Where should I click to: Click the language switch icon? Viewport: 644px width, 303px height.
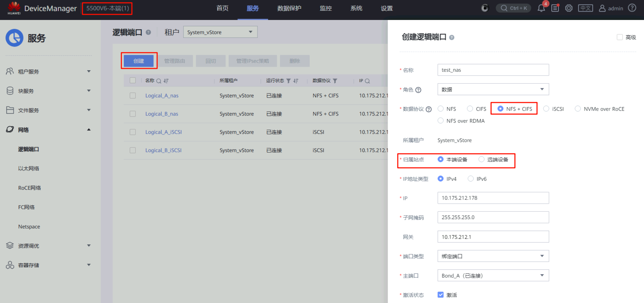(585, 8)
